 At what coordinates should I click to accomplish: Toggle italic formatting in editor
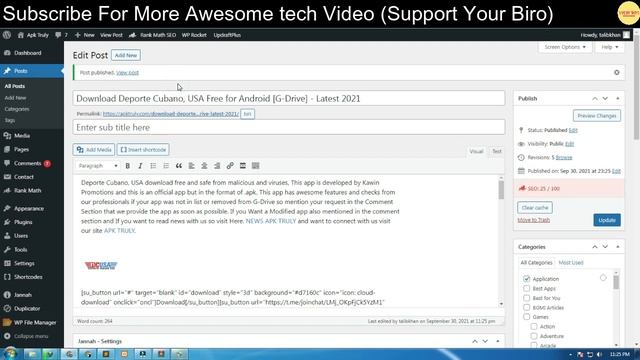point(140,166)
